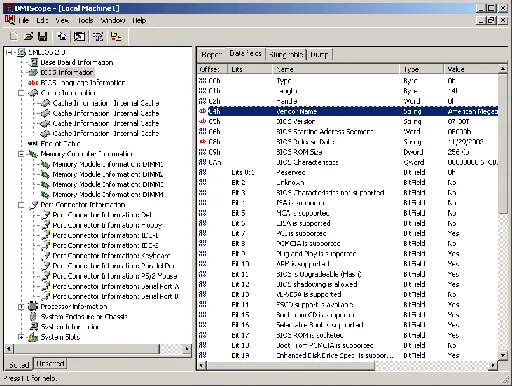Click the data table vertical scrollbar down arrow
The image size is (512, 386).
pos(503,355)
